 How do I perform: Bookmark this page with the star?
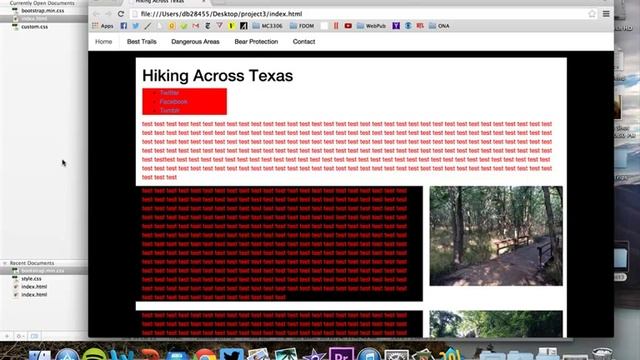click(x=592, y=14)
